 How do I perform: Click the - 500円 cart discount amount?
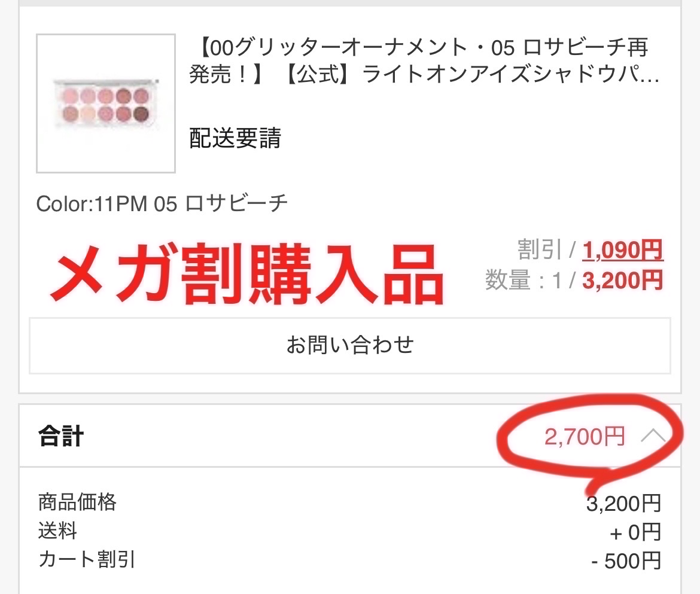pyautogui.click(x=625, y=561)
